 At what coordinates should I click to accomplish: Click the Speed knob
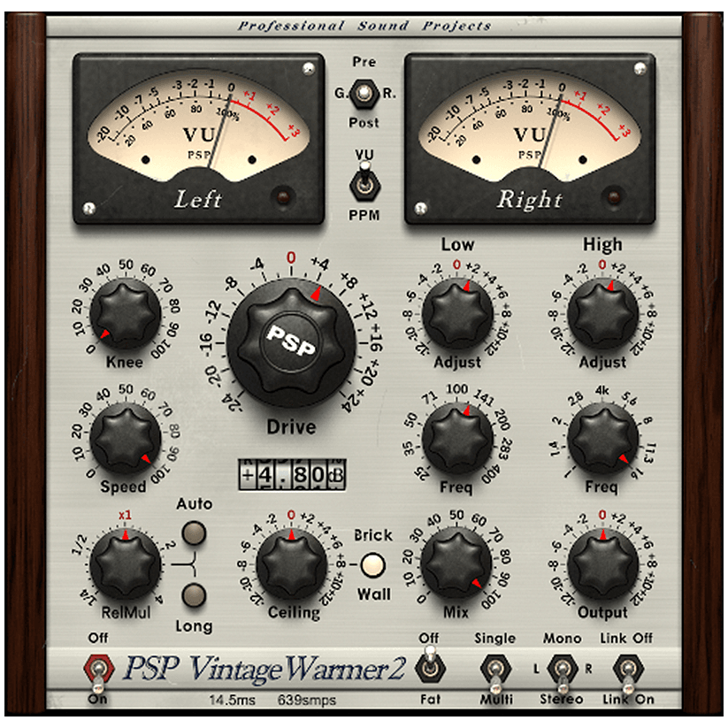coord(125,438)
